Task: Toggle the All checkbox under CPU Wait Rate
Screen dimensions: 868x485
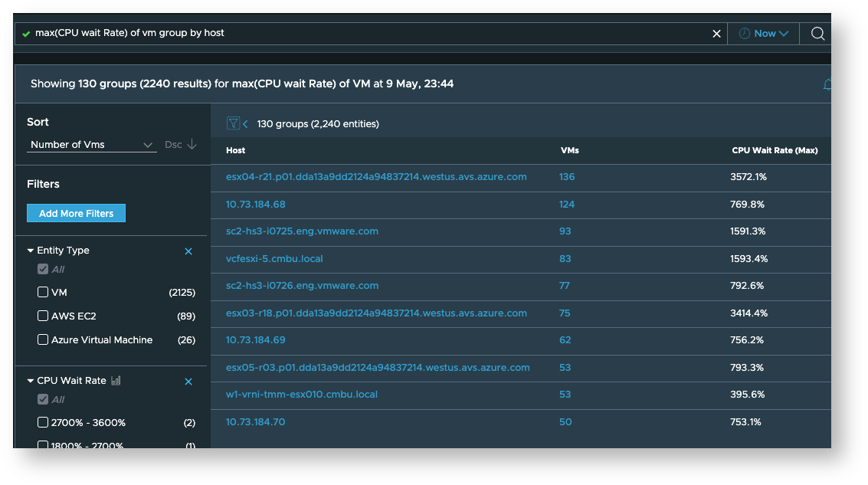Action: (x=43, y=399)
